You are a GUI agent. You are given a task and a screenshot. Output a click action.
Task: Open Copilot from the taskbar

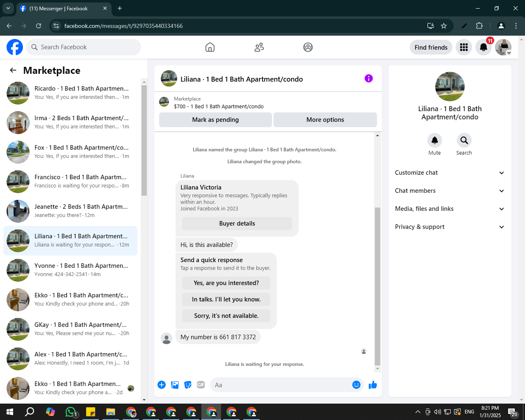(50, 412)
